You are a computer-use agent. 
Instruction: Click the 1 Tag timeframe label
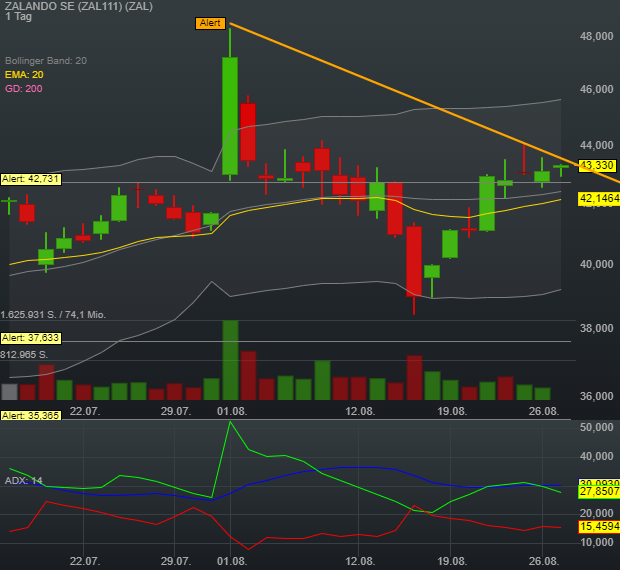point(19,17)
